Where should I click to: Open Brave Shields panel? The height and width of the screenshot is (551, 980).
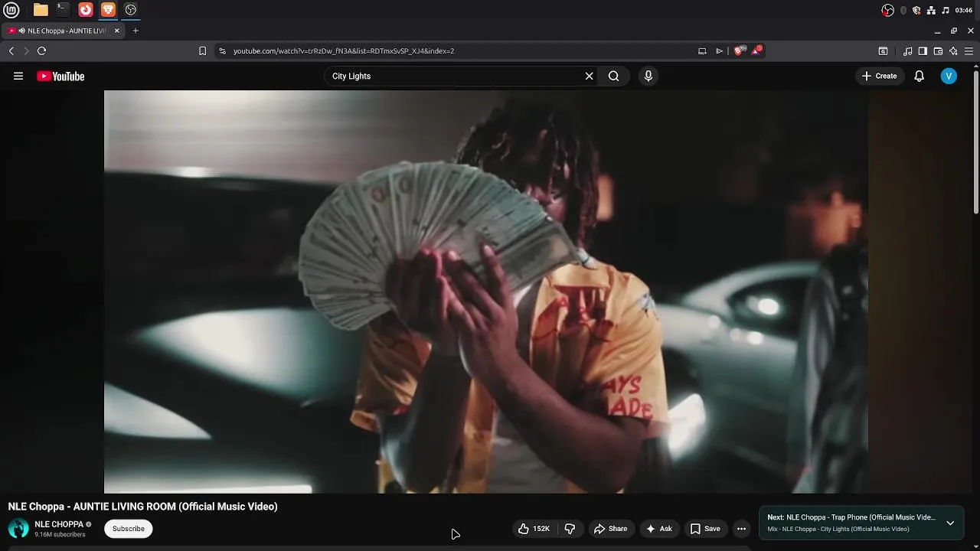739,51
